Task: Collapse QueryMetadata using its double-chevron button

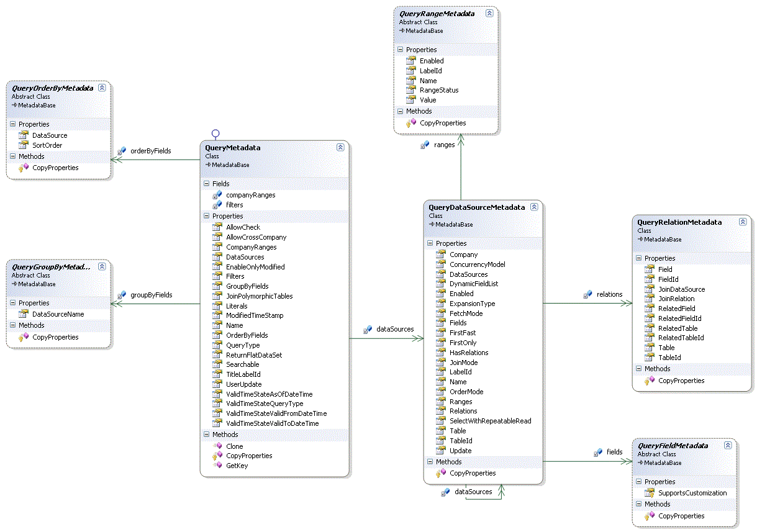Action: pyautogui.click(x=340, y=148)
